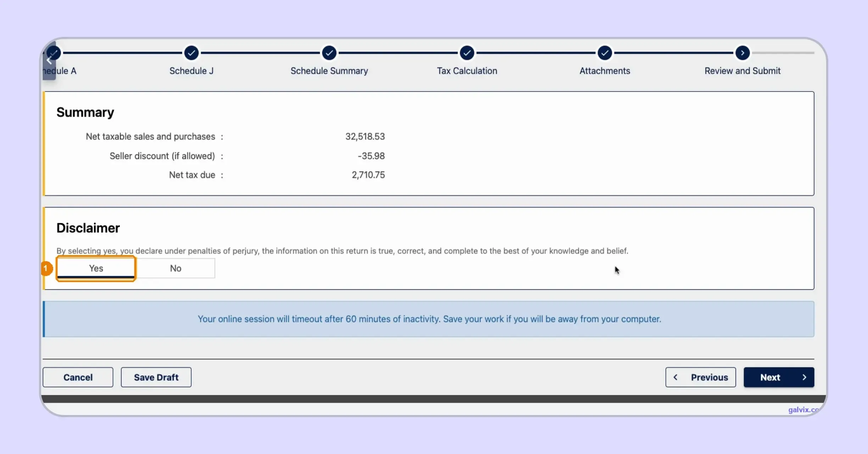Select No for the perjury disclaimer

(x=176, y=268)
